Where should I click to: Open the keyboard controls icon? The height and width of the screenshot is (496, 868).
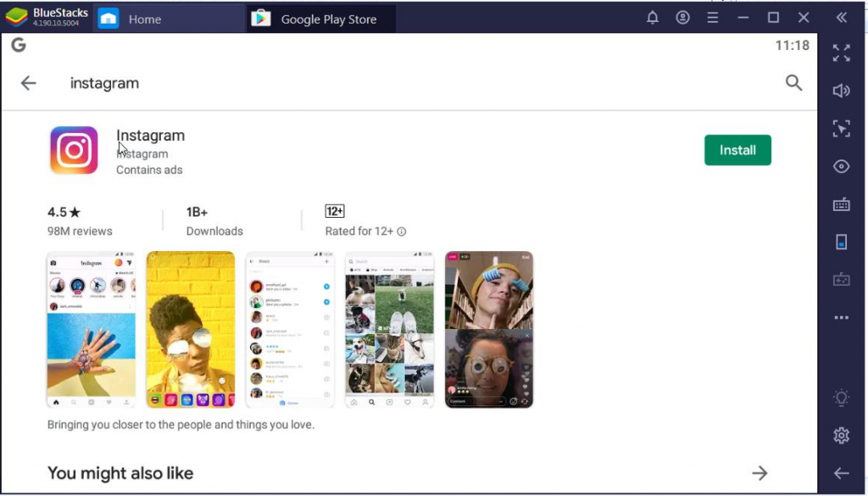click(842, 204)
